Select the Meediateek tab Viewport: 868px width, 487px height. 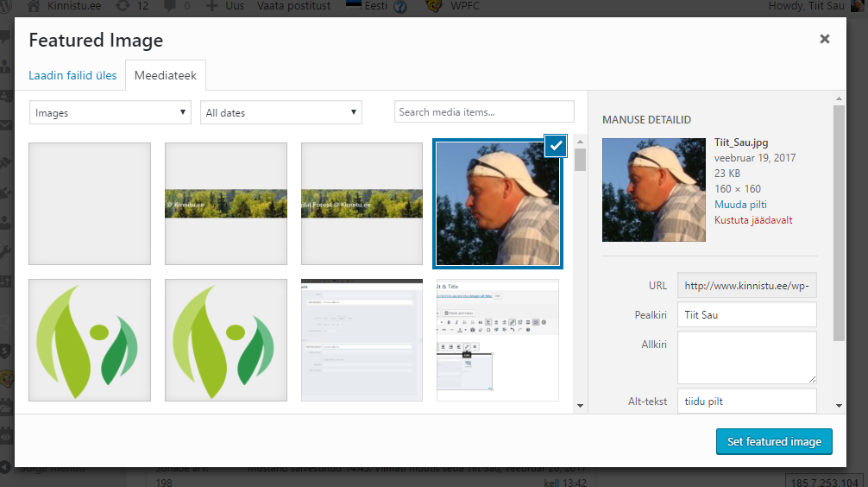(x=166, y=75)
